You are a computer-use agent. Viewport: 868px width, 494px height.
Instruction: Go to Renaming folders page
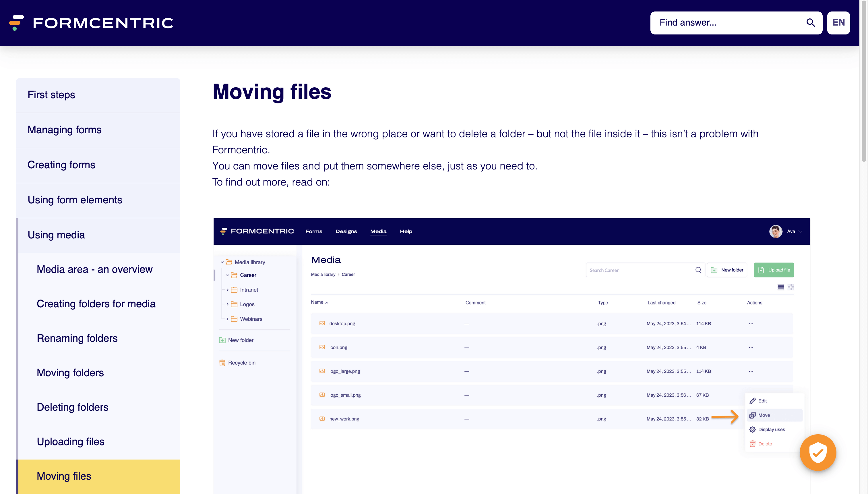point(77,338)
